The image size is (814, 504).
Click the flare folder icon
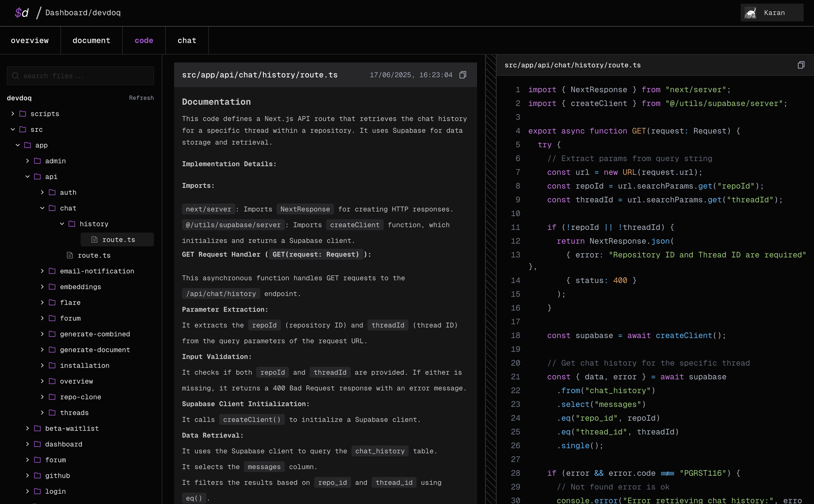pos(52,302)
